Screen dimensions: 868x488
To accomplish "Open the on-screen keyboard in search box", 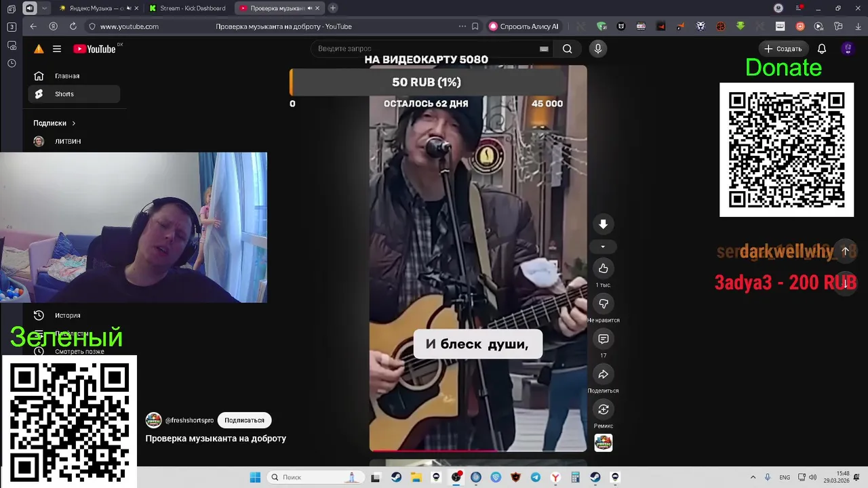I will point(544,49).
